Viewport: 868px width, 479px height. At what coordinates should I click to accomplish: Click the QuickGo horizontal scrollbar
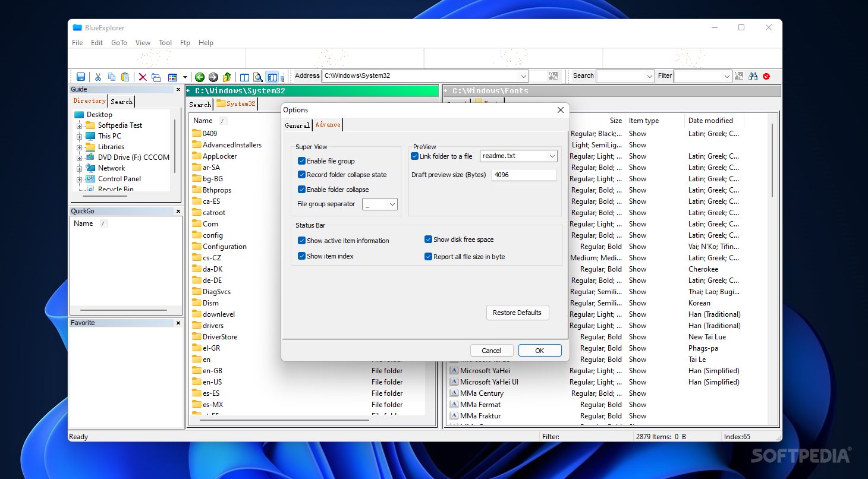tap(123, 310)
